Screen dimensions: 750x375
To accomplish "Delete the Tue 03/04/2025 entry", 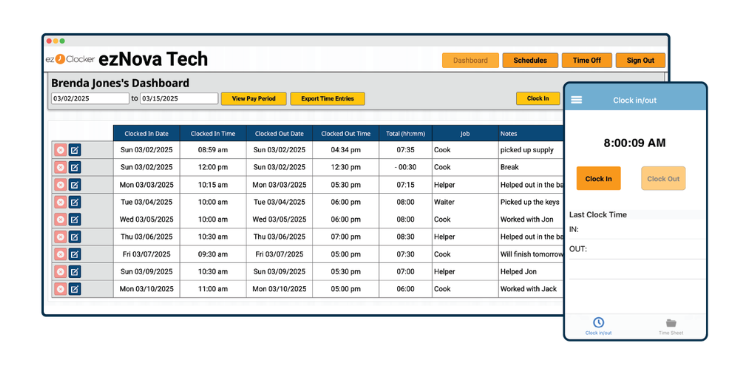I will click(60, 202).
